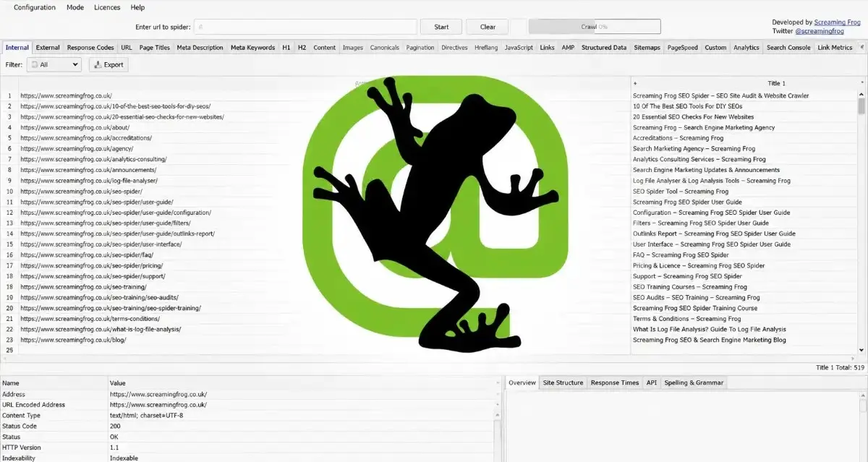Select the JavaScript tab

click(519, 48)
